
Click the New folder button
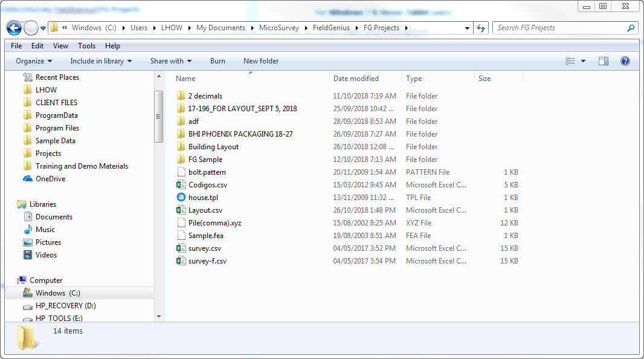pos(261,61)
